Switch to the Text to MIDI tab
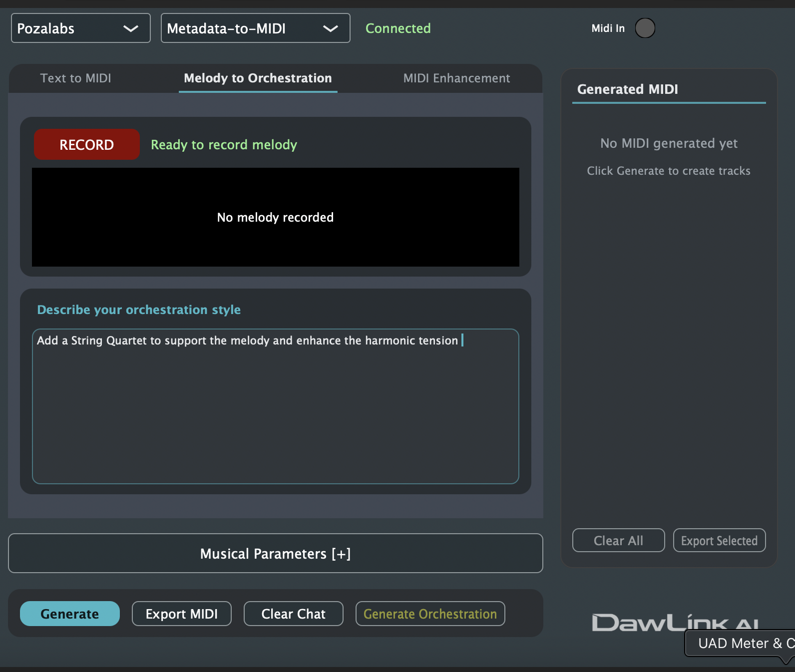This screenshot has width=795, height=672. click(x=75, y=78)
